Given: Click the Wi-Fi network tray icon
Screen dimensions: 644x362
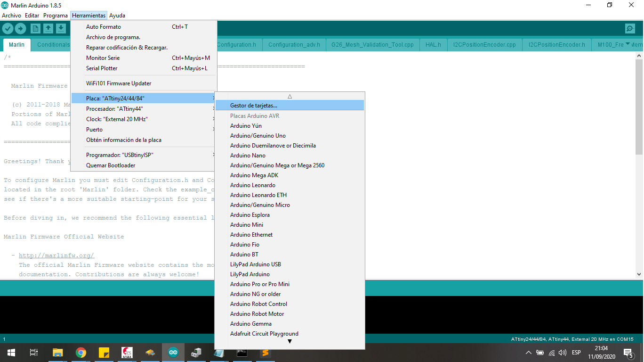Looking at the screenshot, I should (x=551, y=353).
